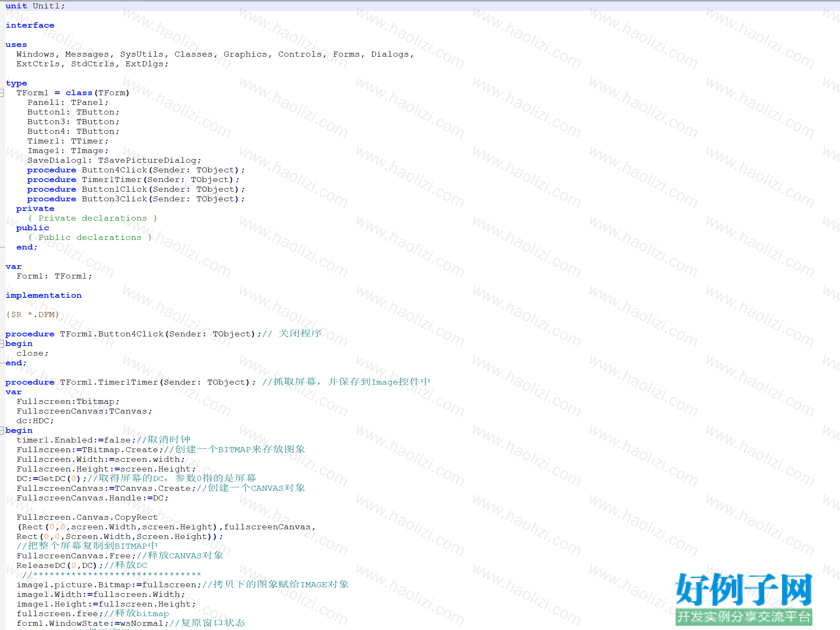The image size is (840, 630).
Task: Click 'ExtCtrls, StdCtrls, ExtDlgs;' line
Action: pyautogui.click(x=92, y=64)
